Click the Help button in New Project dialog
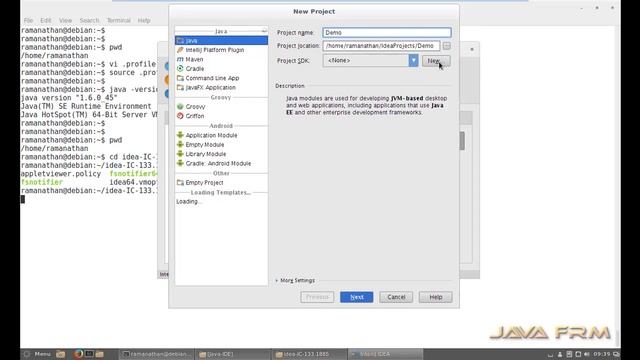640x360 pixels. point(436,297)
